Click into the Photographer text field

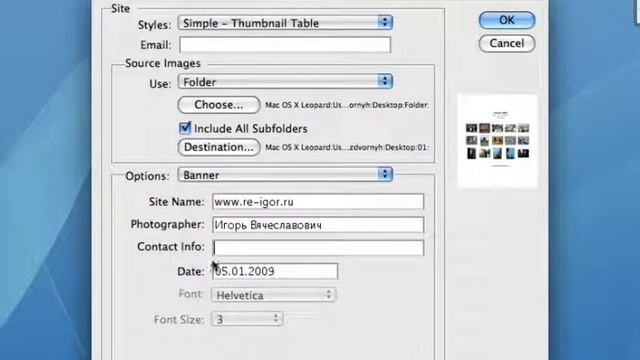tap(318, 225)
